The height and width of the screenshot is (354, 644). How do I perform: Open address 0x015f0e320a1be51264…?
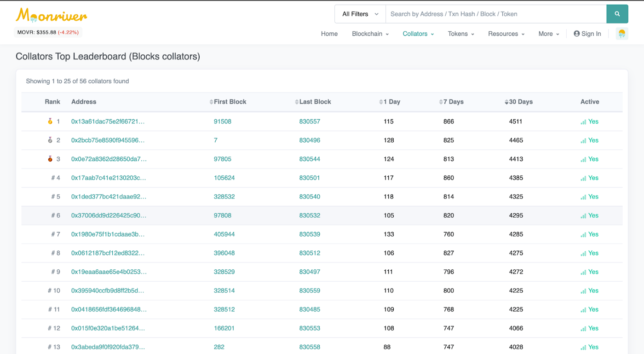coord(108,328)
